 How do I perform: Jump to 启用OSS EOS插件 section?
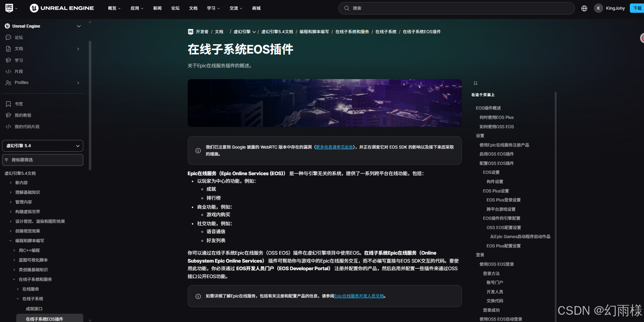click(496, 154)
